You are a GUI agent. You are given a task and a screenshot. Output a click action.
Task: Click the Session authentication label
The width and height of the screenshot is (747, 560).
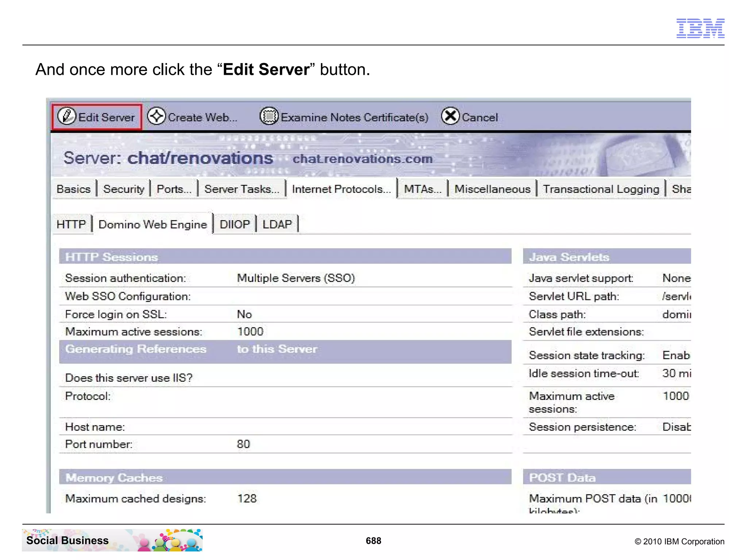click(125, 278)
